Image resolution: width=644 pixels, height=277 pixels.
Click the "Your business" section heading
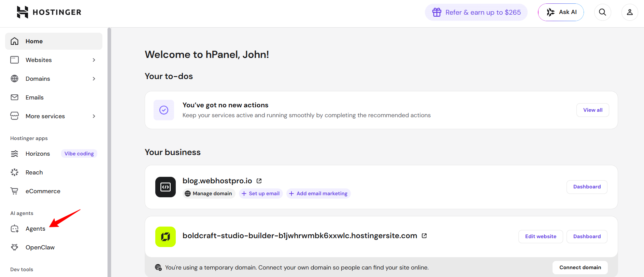(173, 152)
